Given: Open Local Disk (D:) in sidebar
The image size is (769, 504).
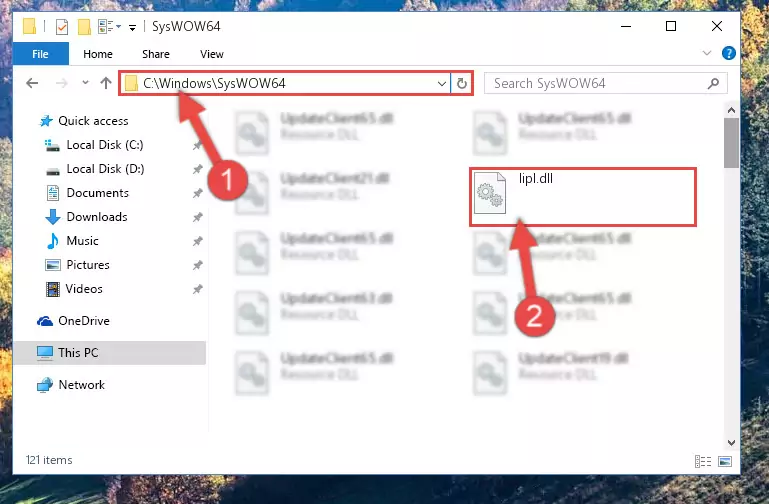Looking at the screenshot, I should tap(105, 169).
